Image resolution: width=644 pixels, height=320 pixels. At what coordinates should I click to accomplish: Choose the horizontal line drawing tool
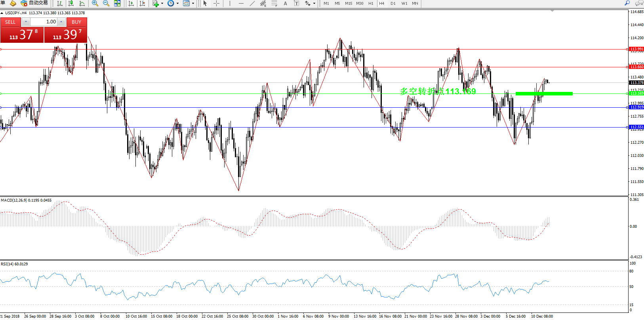[241, 3]
